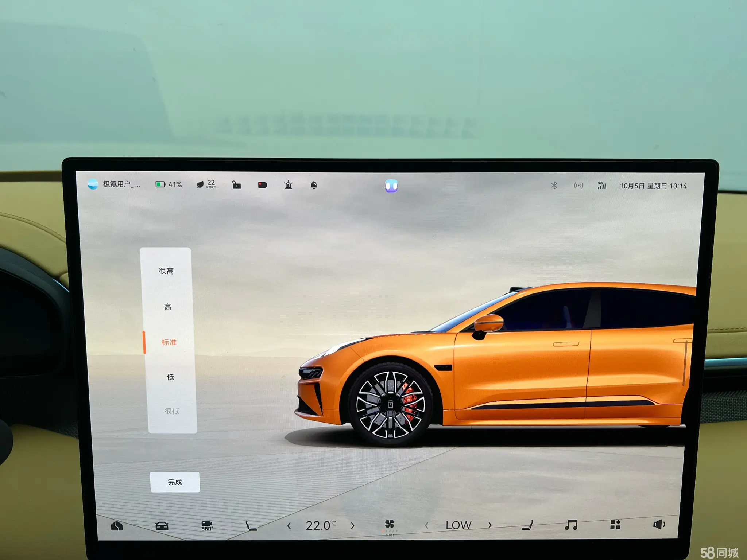This screenshot has width=747, height=560.
Task: Open the speaker volume control
Action: (x=659, y=525)
